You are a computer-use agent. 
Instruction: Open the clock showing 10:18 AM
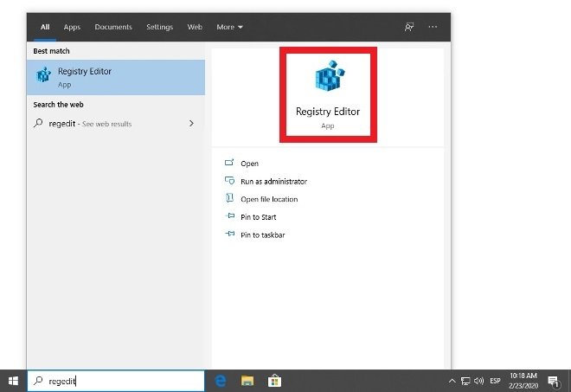[x=523, y=381]
